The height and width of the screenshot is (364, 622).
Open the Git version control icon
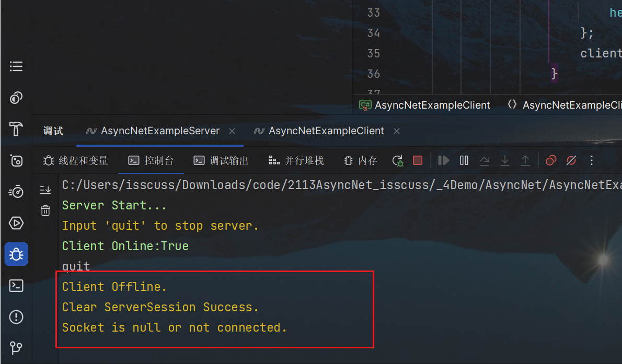[x=16, y=348]
